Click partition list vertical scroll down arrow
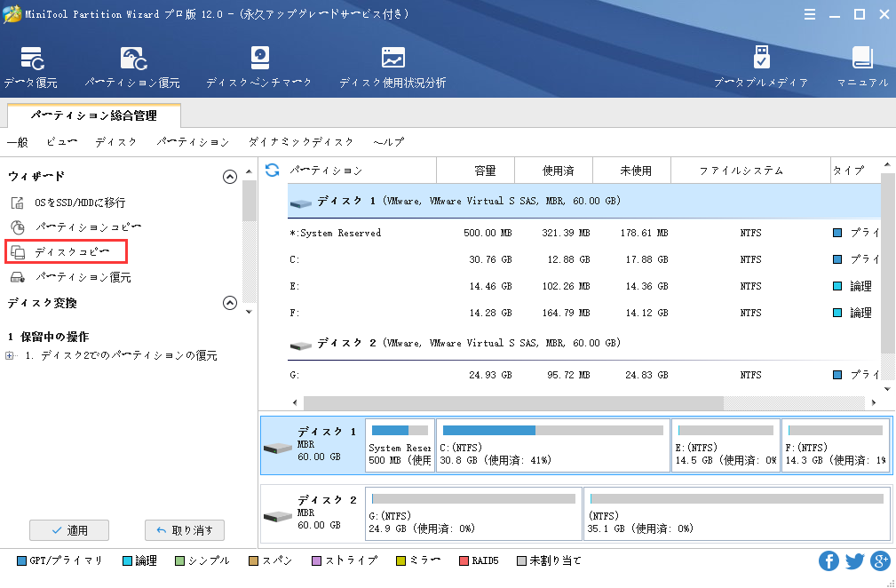 point(888,389)
